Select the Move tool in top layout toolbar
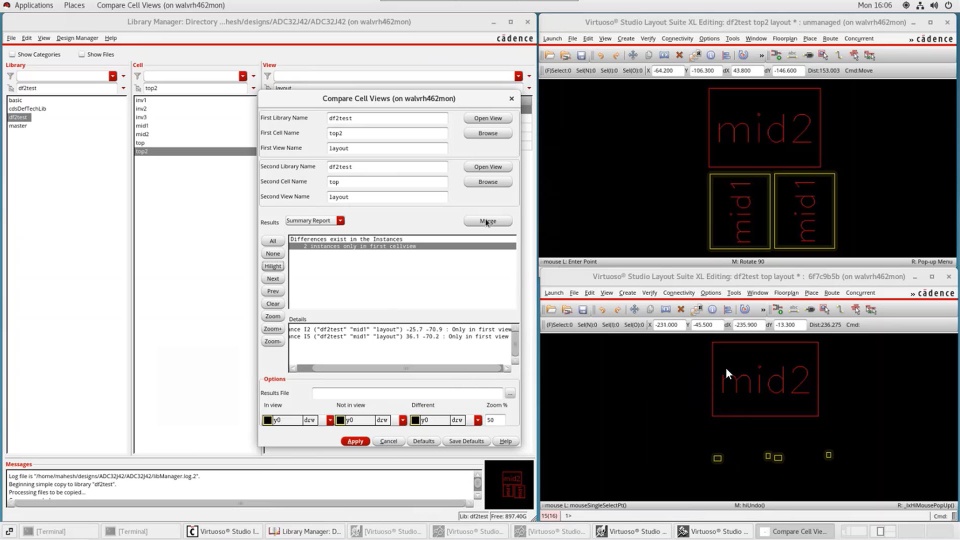 634,310
